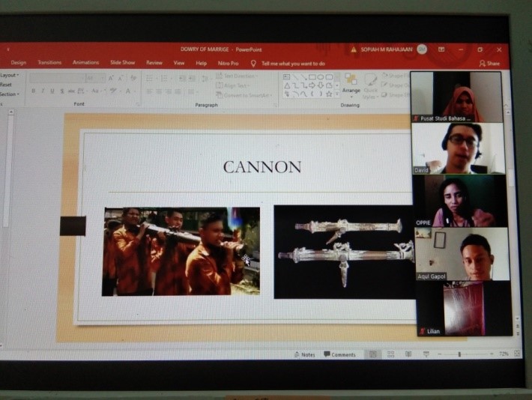Screen dimensions: 532x400
Task: Open the Quick Styles dropdown
Action: point(370,86)
